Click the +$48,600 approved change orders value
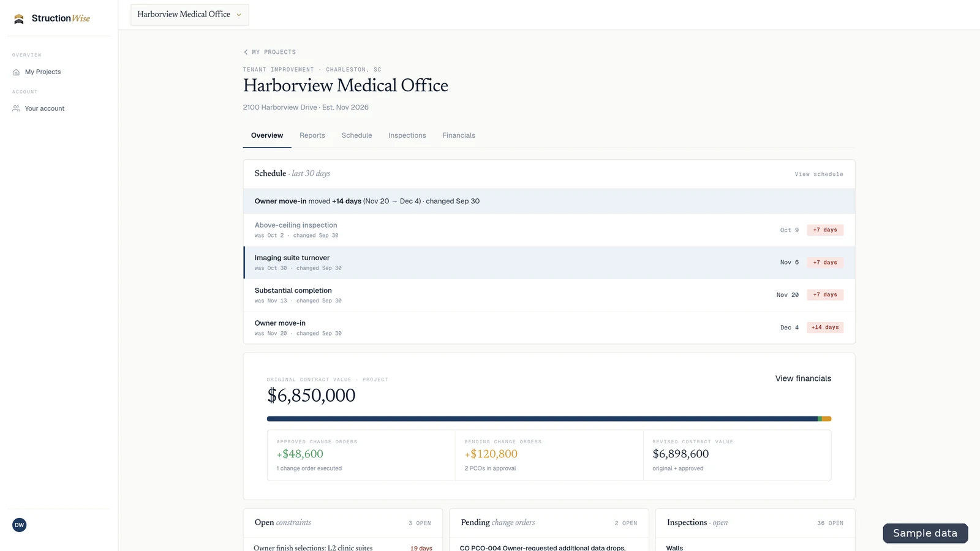Viewport: 980px width, 551px height. point(300,454)
